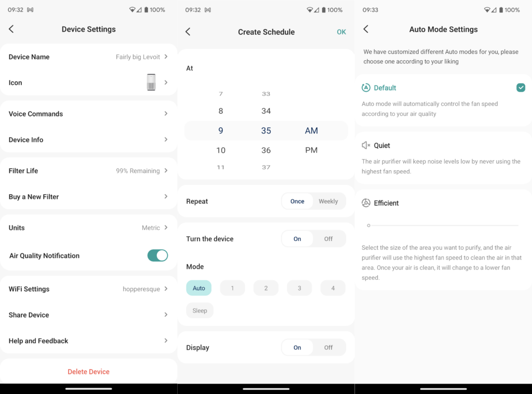Select AM in time picker
The height and width of the screenshot is (394, 532).
[x=311, y=130]
